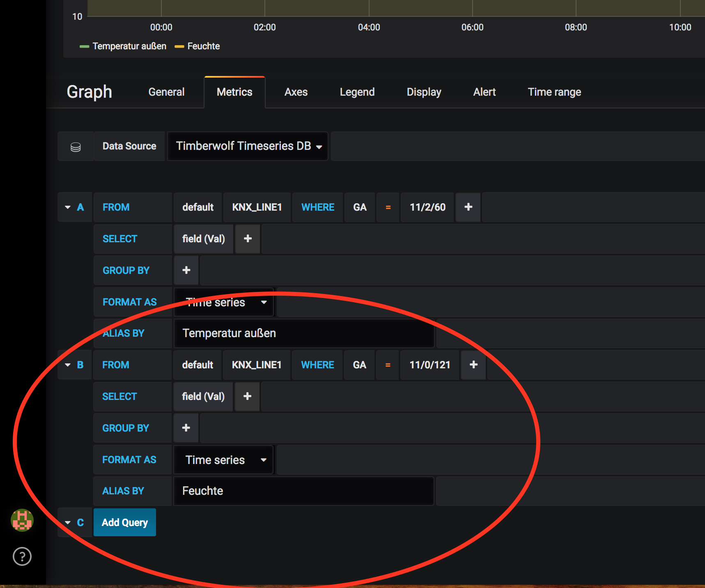Add GROUP BY plus in query B
705x588 pixels.
tap(186, 428)
